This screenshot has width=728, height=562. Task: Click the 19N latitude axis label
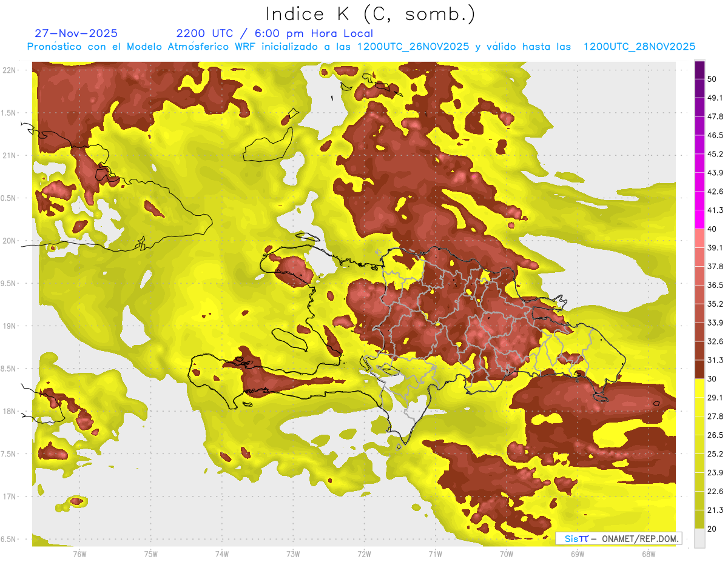pos(9,326)
